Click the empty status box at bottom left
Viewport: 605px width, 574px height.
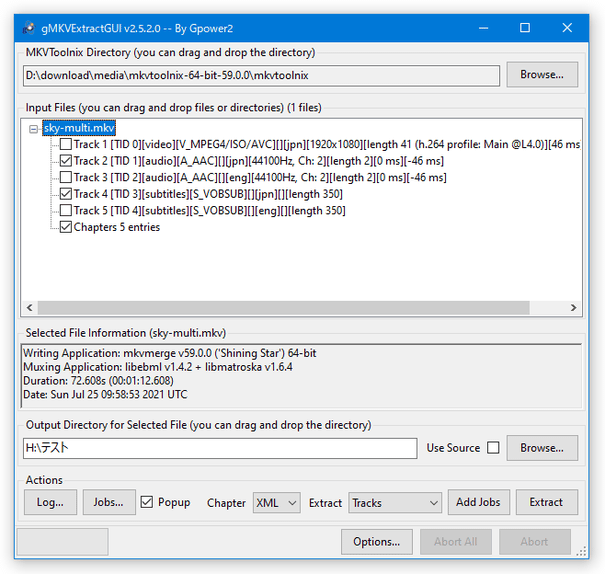pyautogui.click(x=63, y=542)
